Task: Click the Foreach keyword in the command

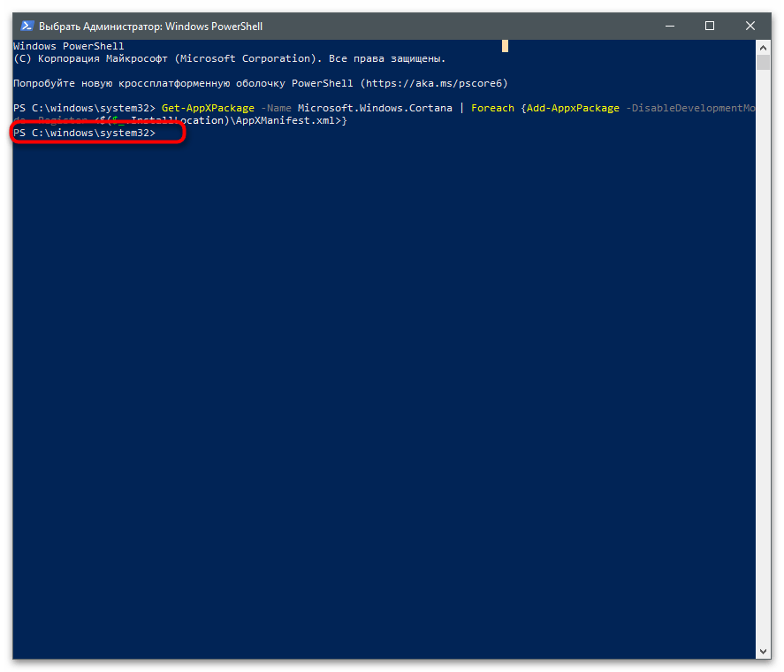Action: (492, 108)
